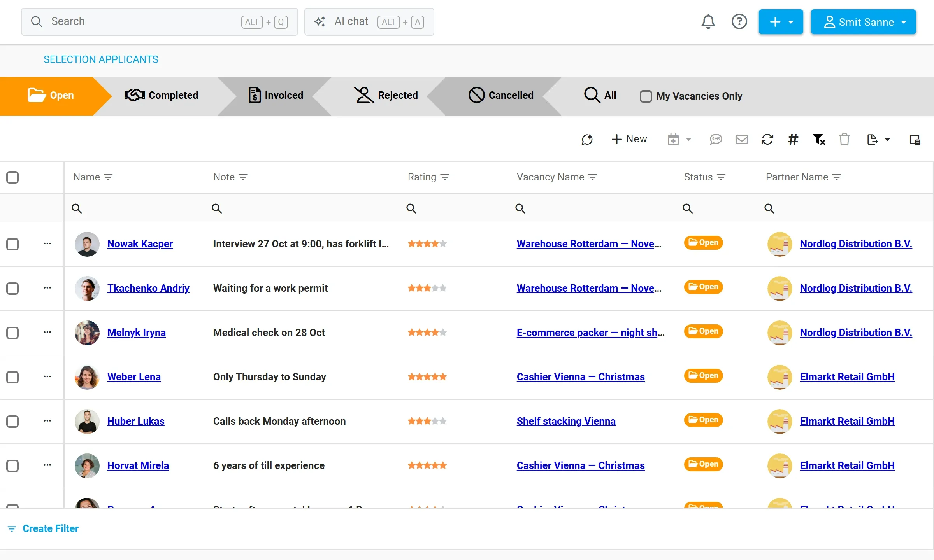Switch to the Cancelled tab
The height and width of the screenshot is (560, 934).
[x=501, y=95]
